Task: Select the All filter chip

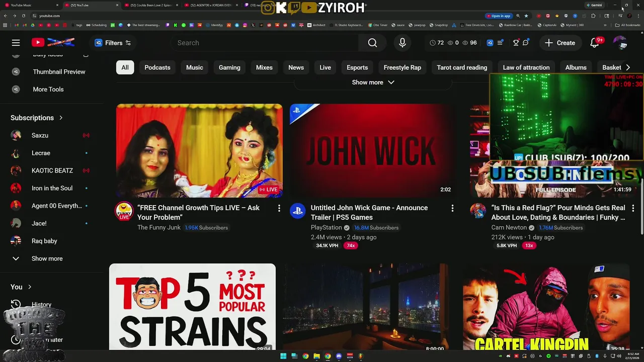Action: point(125,67)
